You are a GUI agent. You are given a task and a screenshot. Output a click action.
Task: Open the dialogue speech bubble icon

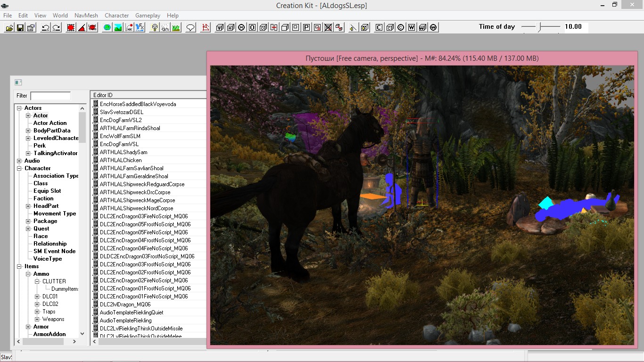pos(190,28)
